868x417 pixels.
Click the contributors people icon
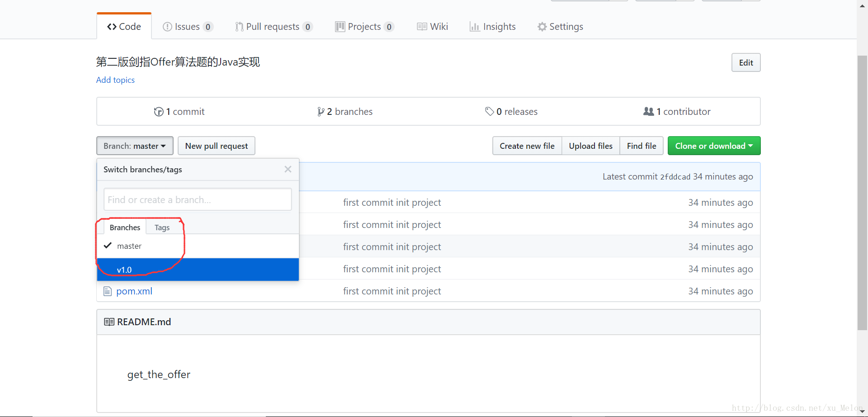click(648, 111)
